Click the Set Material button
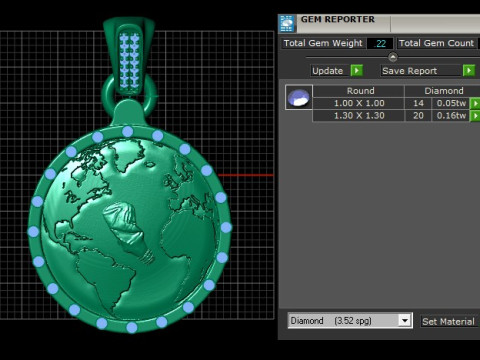The height and width of the screenshot is (360, 480). [x=449, y=321]
